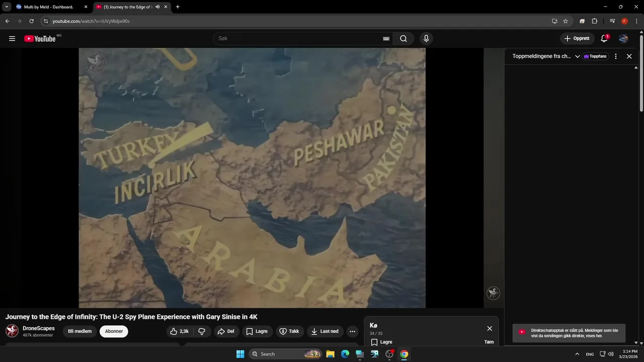644x362 pixels.
Task: Click the DroneScapes watermark on the video
Action: [x=493, y=293]
